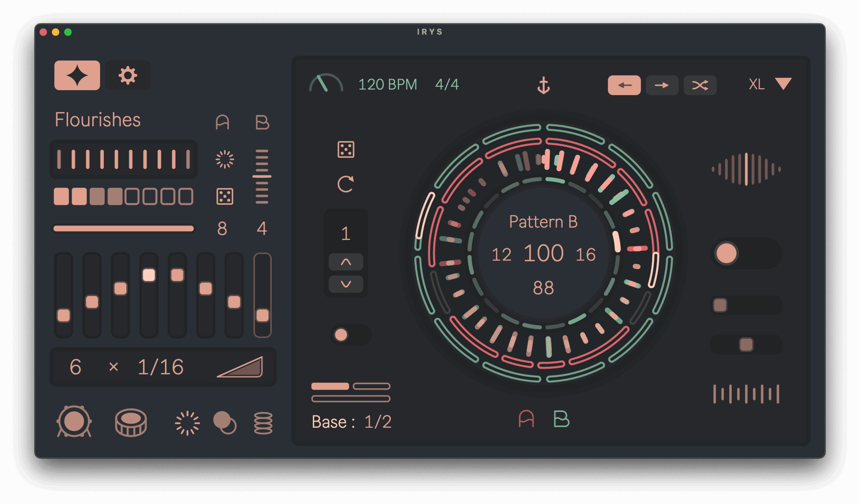860x504 pixels.
Task: Click the brightest fourth fader handle
Action: pos(149,275)
